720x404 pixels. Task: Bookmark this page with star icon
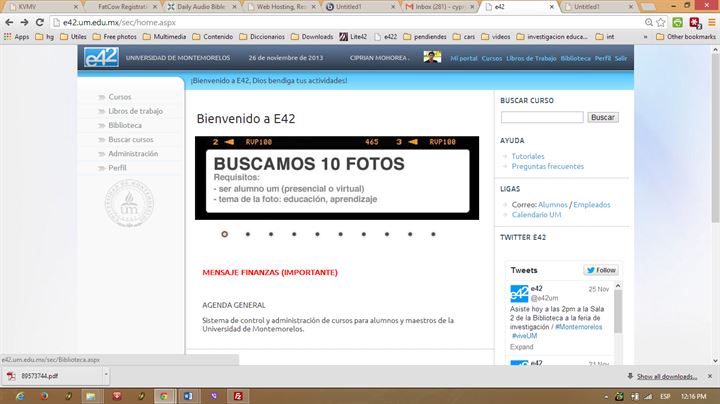pos(661,22)
